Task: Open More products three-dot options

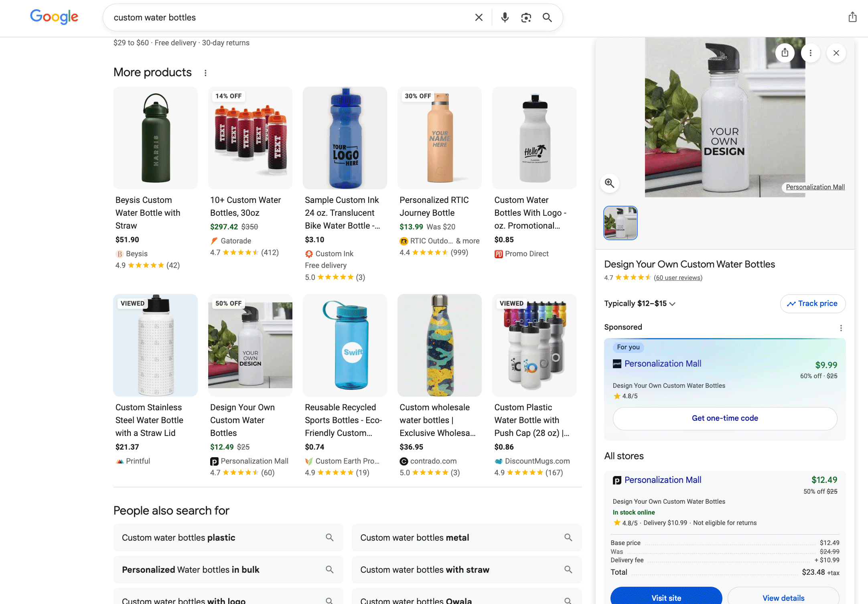Action: (205, 73)
